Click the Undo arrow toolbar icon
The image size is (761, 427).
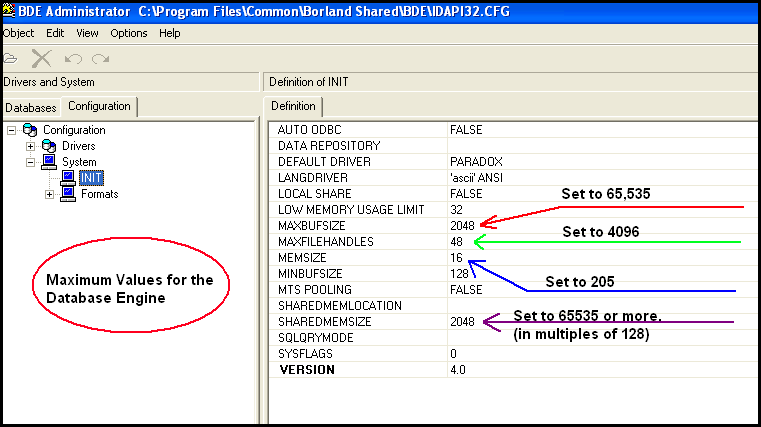coord(73,58)
